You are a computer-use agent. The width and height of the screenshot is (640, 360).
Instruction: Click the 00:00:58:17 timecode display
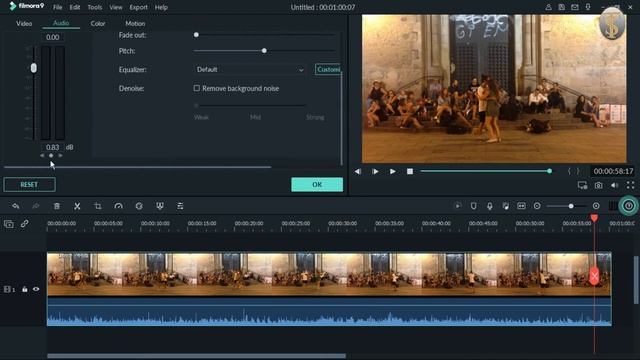tap(613, 171)
